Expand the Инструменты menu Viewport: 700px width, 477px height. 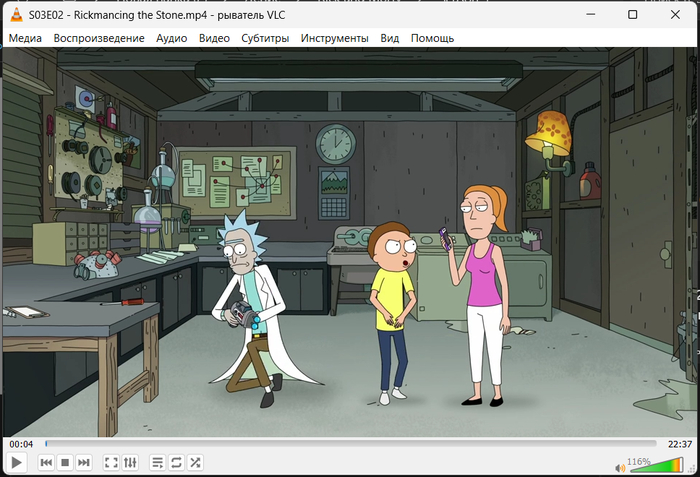(334, 38)
